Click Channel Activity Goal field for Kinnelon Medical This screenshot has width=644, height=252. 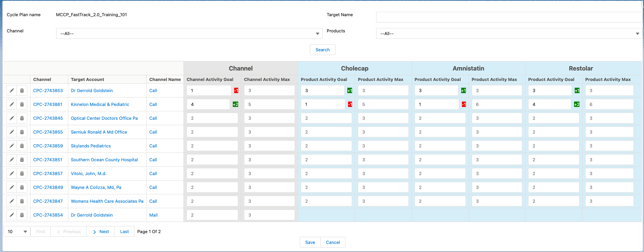tap(208, 104)
